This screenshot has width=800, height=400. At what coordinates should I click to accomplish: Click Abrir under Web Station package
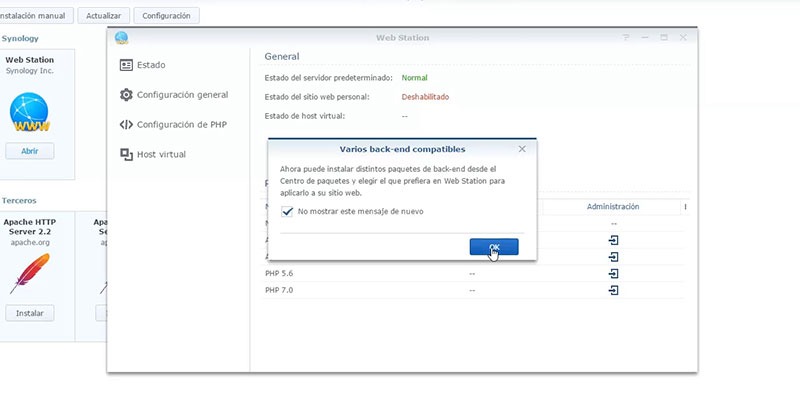point(30,151)
